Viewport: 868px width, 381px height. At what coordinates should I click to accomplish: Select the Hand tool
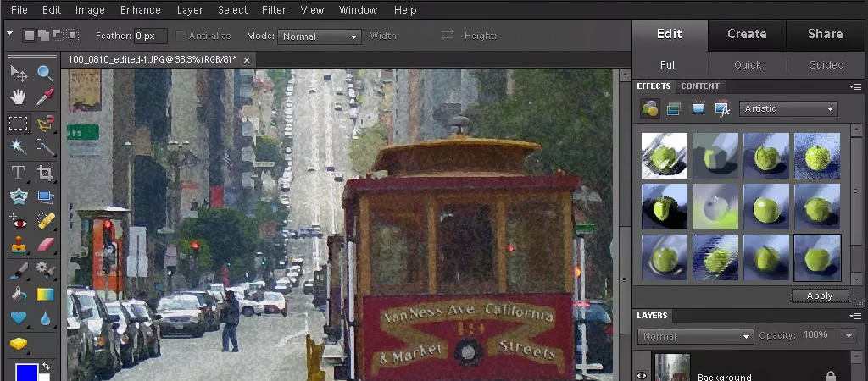[x=19, y=98]
